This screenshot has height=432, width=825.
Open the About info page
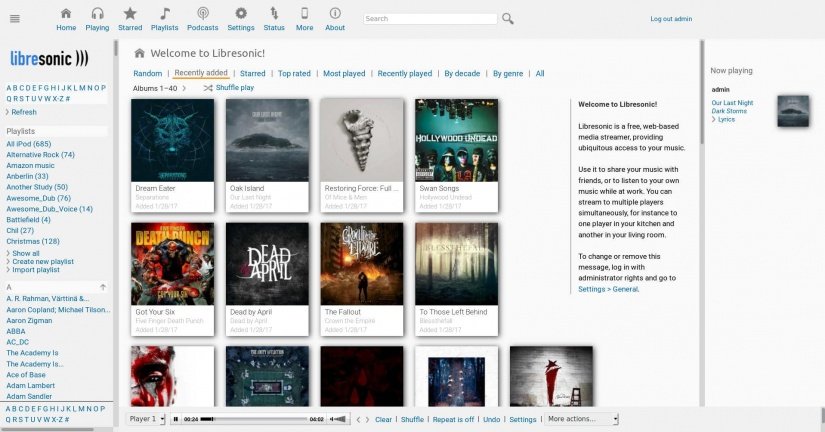(x=335, y=19)
